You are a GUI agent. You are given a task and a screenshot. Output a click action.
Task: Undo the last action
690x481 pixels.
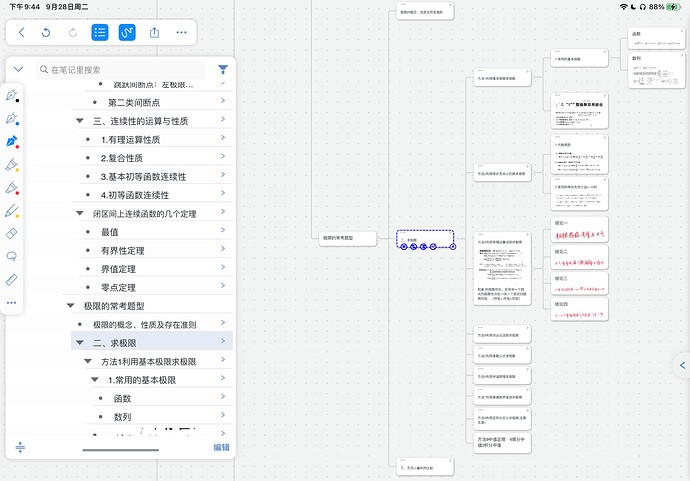(x=46, y=32)
